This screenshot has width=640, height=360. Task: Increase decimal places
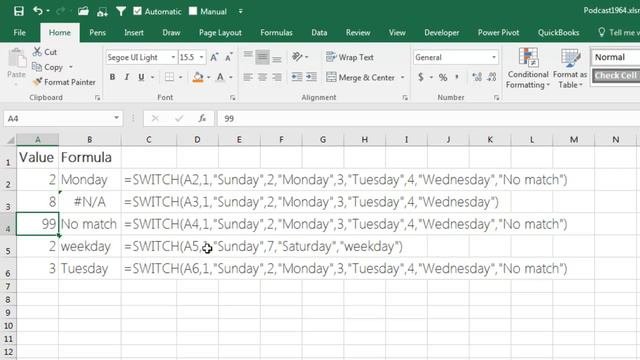[477, 77]
